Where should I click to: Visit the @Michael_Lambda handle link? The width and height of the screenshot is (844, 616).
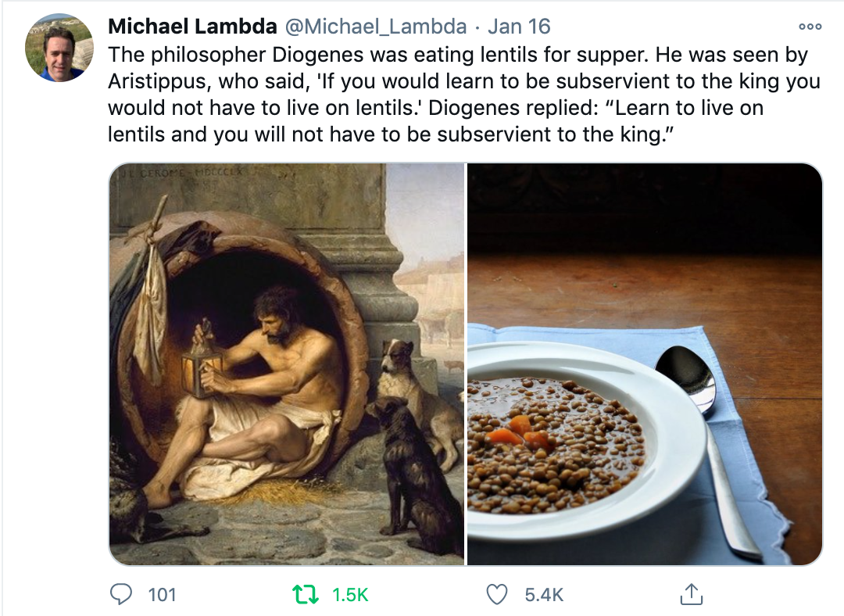pos(375,27)
